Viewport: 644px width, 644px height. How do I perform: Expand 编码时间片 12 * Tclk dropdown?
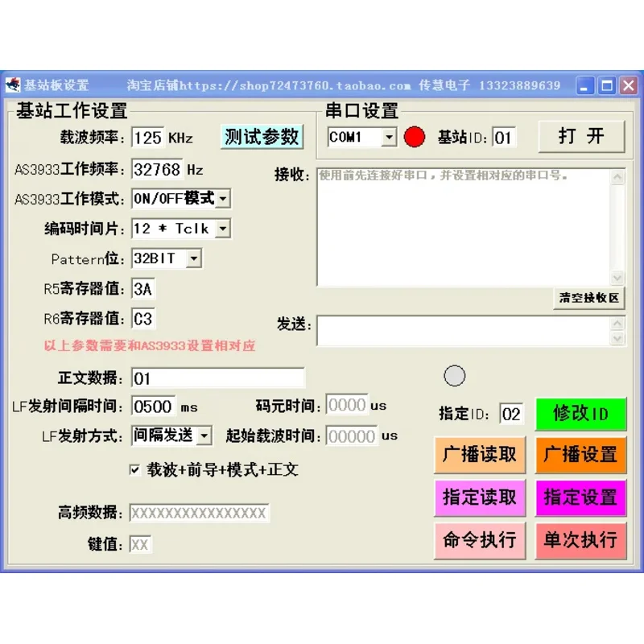tap(223, 229)
